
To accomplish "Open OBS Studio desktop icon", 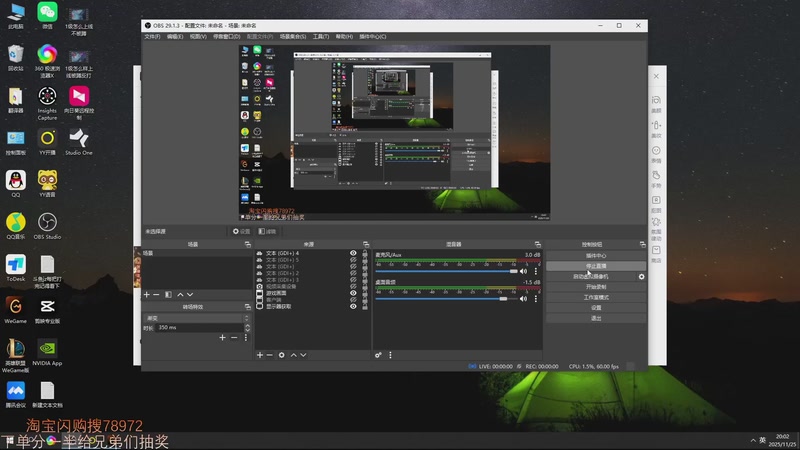I will tap(47, 227).
